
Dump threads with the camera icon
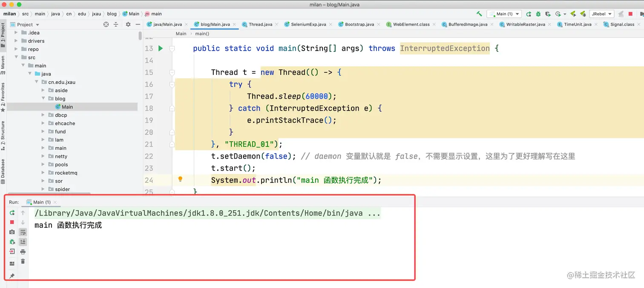click(12, 232)
